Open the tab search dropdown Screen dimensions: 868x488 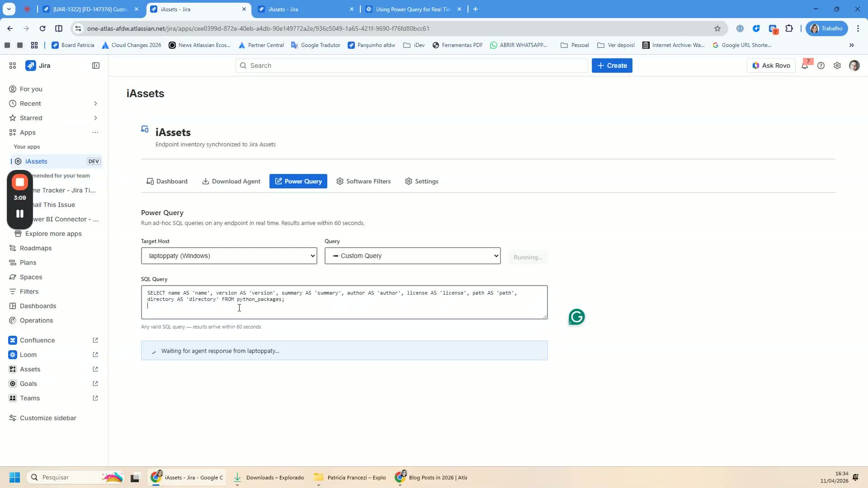click(x=9, y=9)
